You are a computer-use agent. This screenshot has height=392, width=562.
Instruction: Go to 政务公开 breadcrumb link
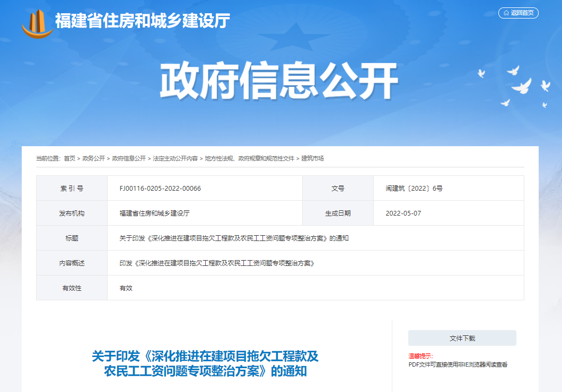(93, 158)
